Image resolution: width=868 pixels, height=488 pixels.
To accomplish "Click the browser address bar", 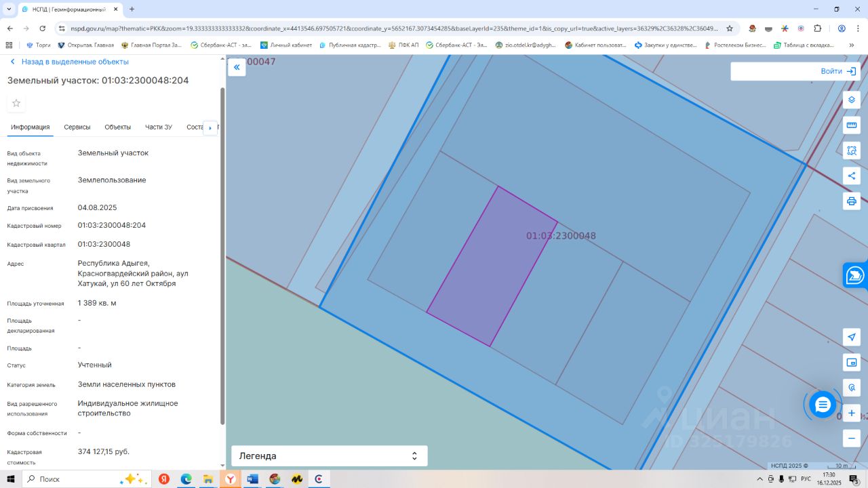I will click(x=393, y=28).
